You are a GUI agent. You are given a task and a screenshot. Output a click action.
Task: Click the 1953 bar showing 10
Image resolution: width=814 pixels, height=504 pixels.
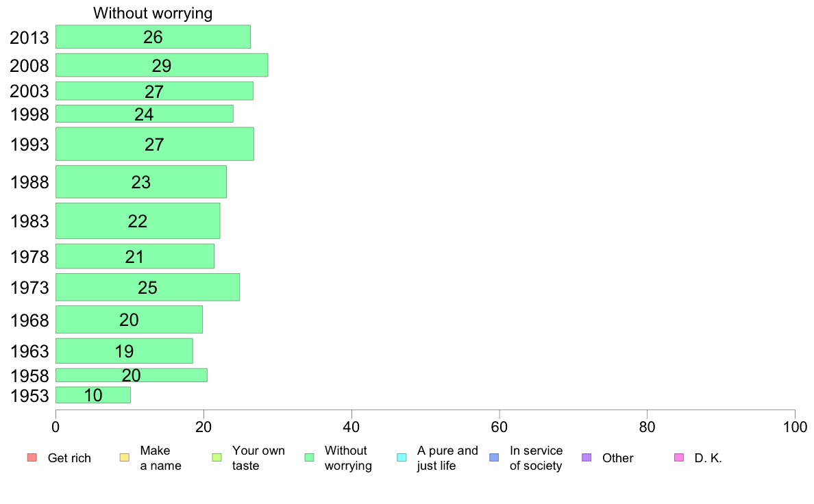tap(93, 395)
